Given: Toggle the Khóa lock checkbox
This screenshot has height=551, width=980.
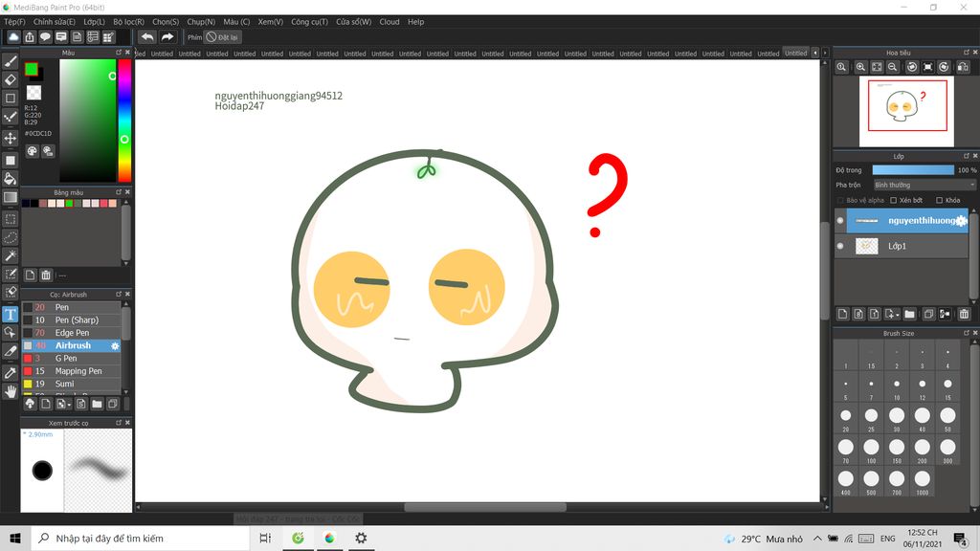Looking at the screenshot, I should [940, 201].
